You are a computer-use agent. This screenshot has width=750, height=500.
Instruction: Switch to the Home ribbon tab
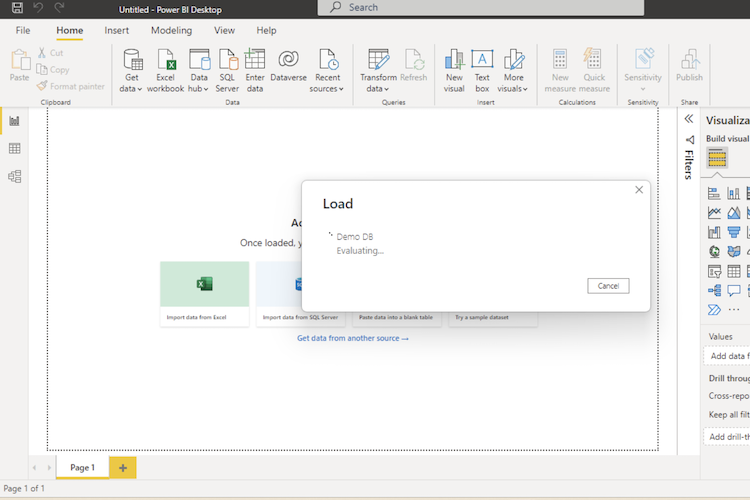pyautogui.click(x=70, y=31)
